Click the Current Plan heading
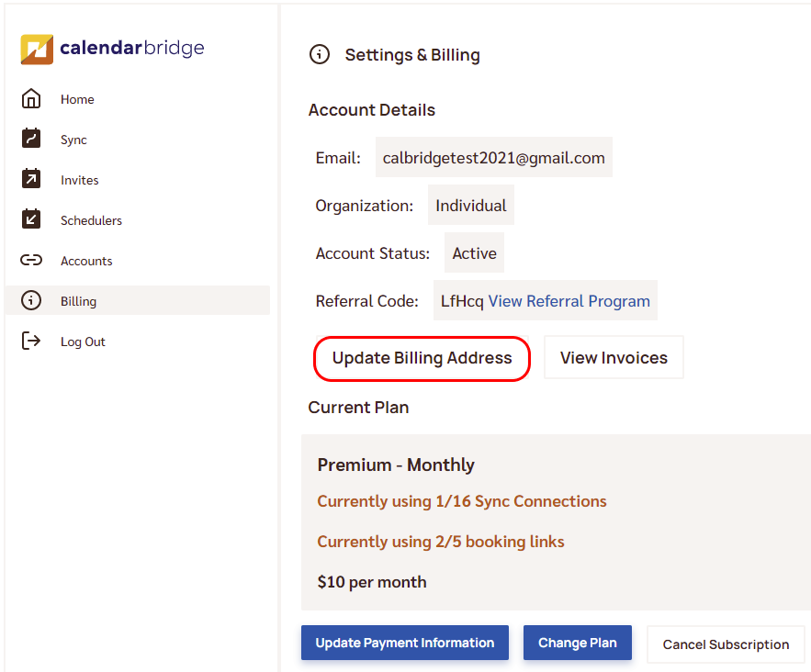 (x=358, y=408)
